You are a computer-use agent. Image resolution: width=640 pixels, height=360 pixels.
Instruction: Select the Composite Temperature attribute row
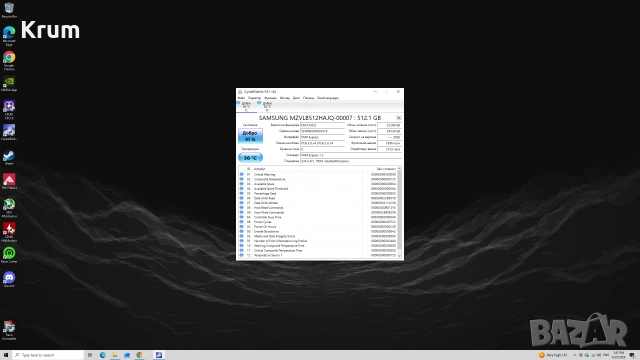coord(318,179)
